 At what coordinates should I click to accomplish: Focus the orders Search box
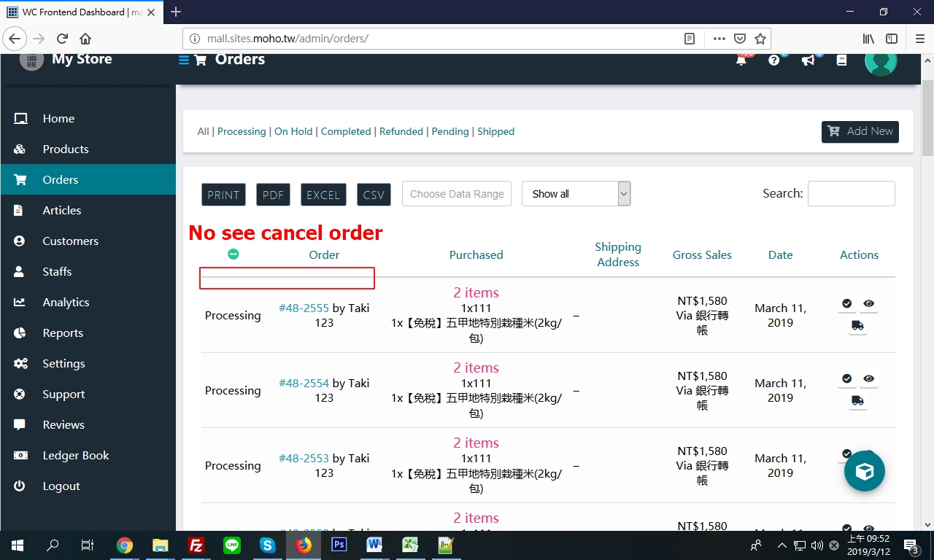pyautogui.click(x=852, y=194)
